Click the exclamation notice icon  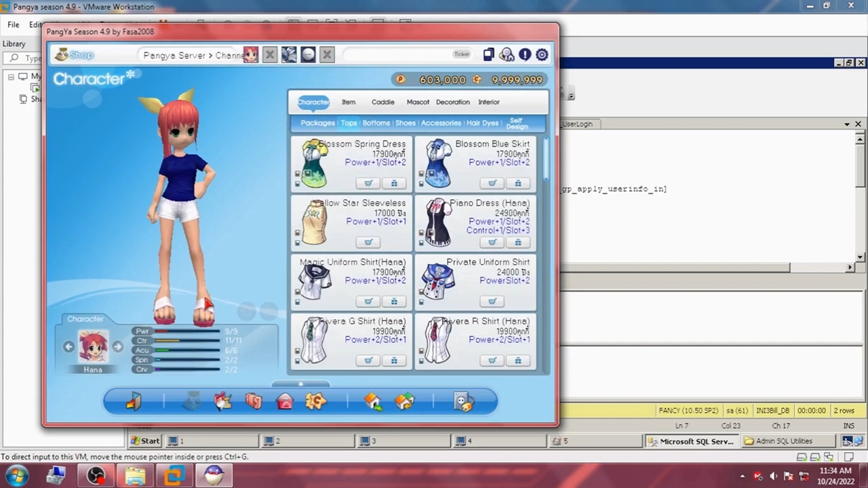(525, 55)
